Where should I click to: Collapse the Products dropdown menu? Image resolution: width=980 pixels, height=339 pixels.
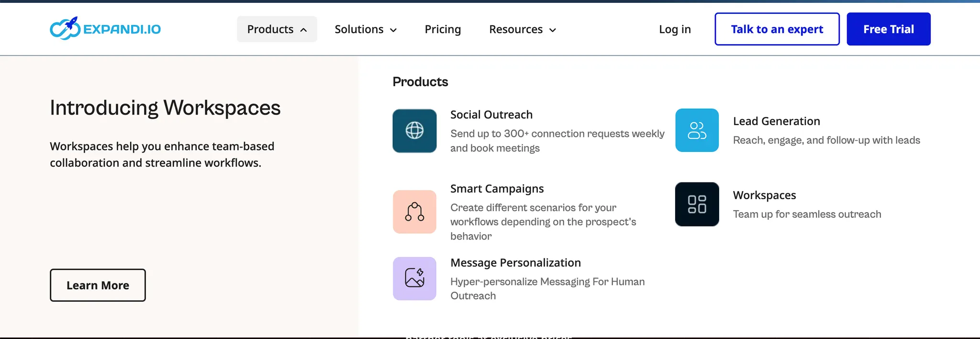click(x=277, y=29)
